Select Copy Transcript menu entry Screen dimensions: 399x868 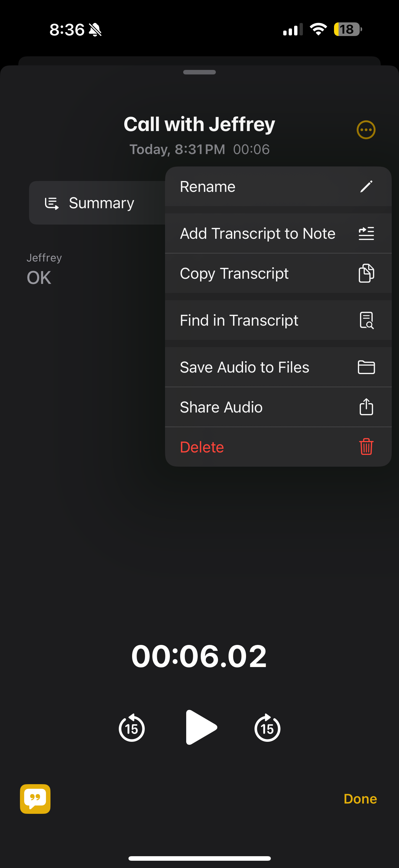278,273
